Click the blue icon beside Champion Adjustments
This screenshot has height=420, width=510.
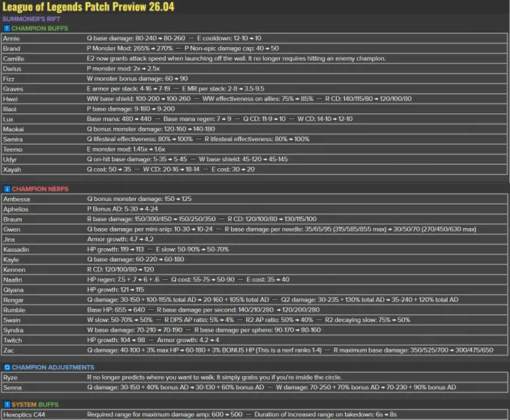(x=6, y=367)
